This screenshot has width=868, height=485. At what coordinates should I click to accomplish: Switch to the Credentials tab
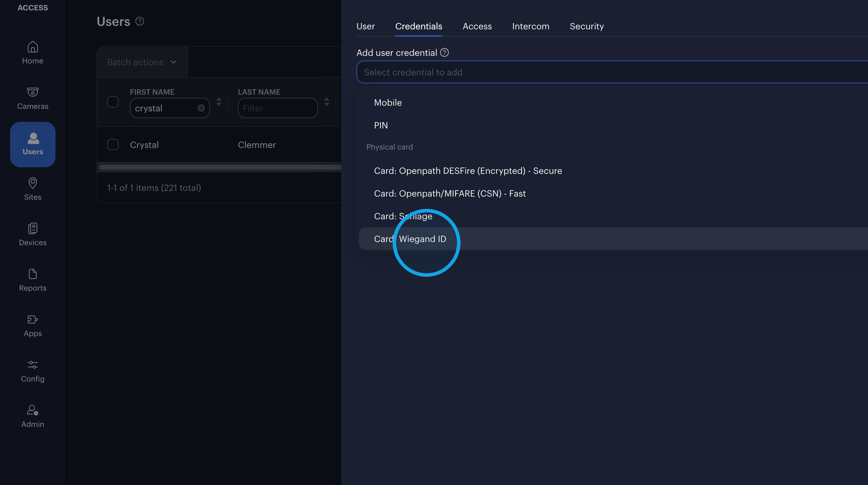point(419,26)
